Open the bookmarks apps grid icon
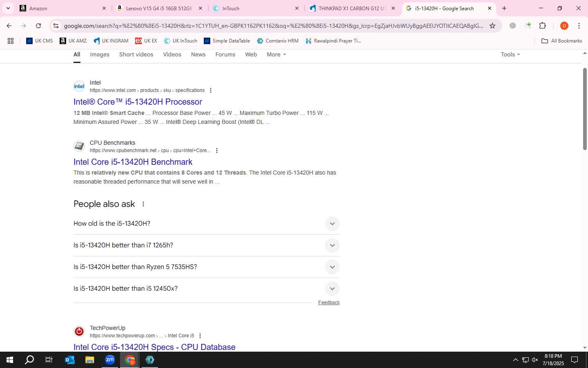Screen dimensions: 588x368 [11, 41]
